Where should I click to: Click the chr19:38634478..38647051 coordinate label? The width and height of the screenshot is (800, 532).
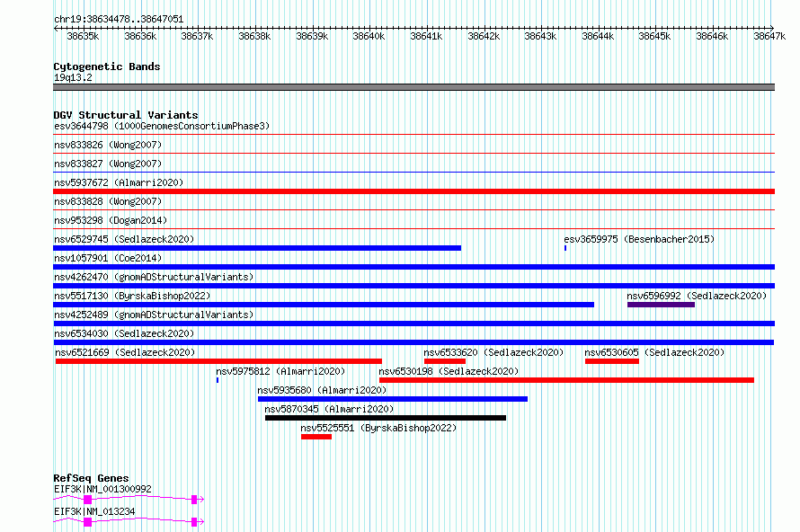(x=119, y=19)
